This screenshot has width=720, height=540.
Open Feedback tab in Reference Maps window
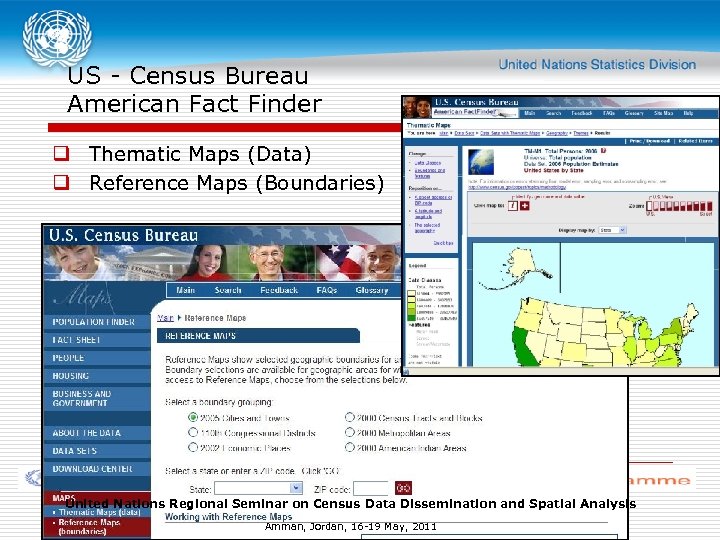(279, 290)
